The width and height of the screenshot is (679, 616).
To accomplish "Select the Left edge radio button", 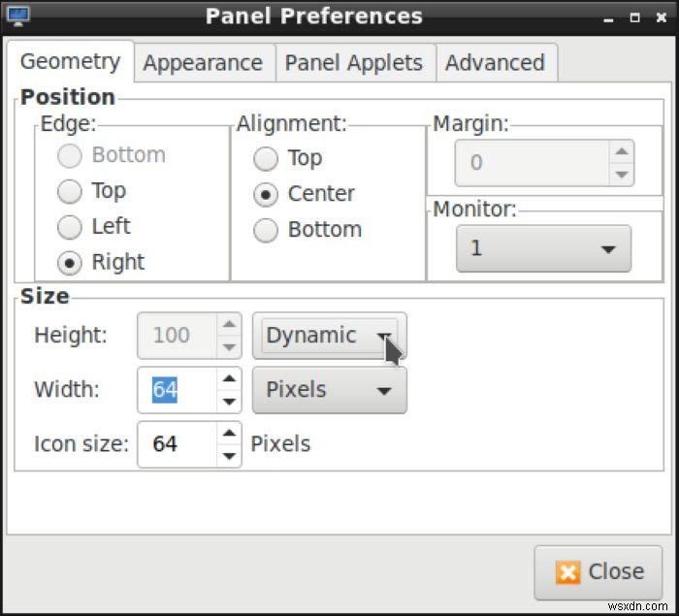I will tap(70, 227).
